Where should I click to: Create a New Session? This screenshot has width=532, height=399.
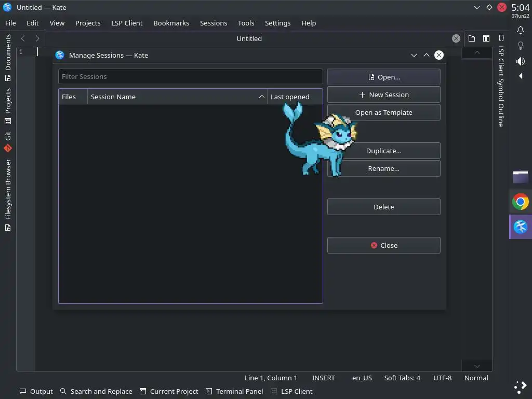[x=384, y=95]
